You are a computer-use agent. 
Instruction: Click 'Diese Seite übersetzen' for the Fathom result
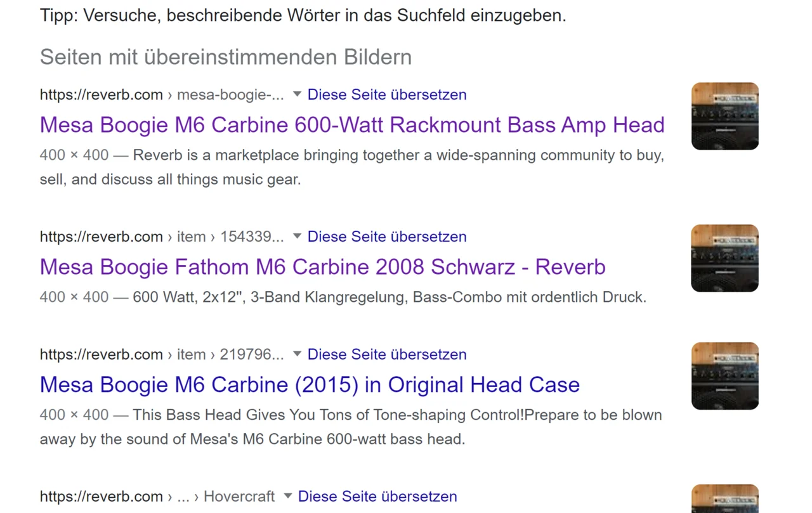click(x=387, y=237)
